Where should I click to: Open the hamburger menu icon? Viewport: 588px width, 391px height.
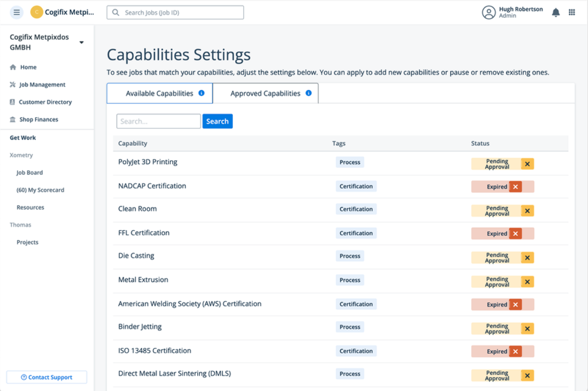pos(16,12)
